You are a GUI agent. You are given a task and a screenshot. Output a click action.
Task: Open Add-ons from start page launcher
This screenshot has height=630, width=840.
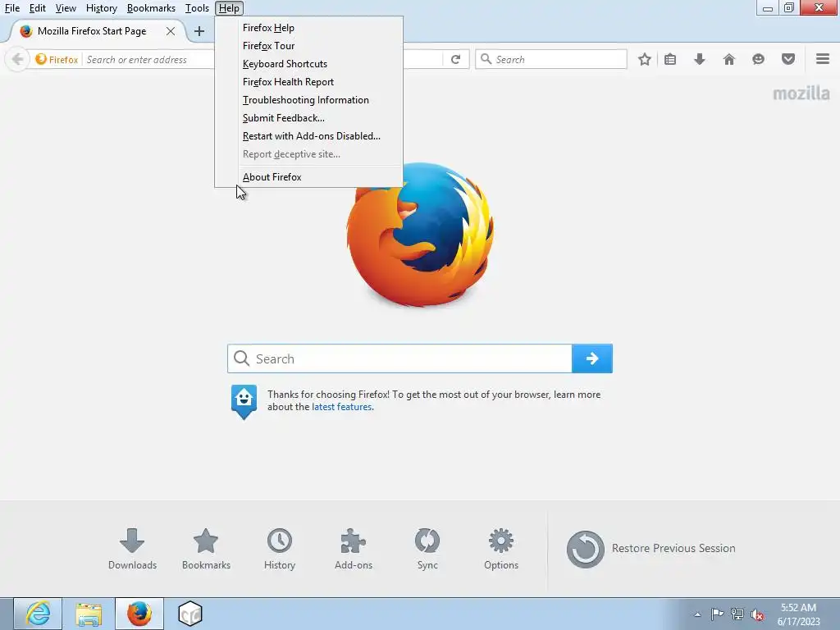354,549
